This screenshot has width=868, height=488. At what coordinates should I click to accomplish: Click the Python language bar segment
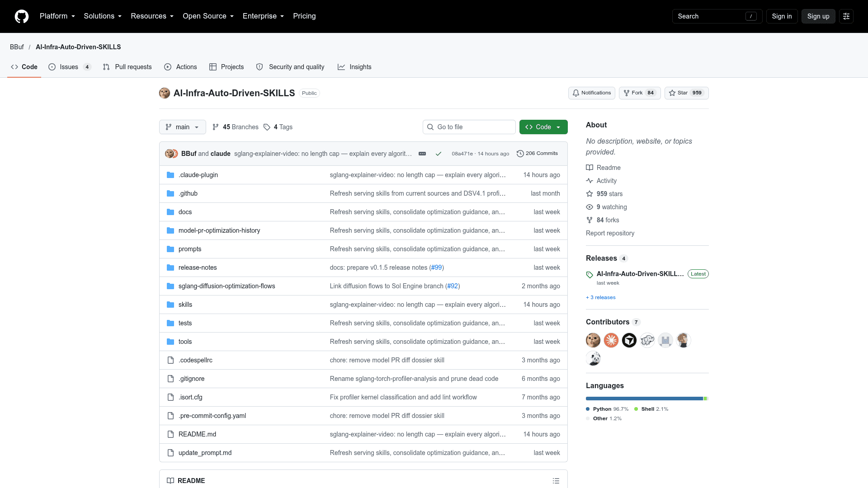(x=645, y=399)
